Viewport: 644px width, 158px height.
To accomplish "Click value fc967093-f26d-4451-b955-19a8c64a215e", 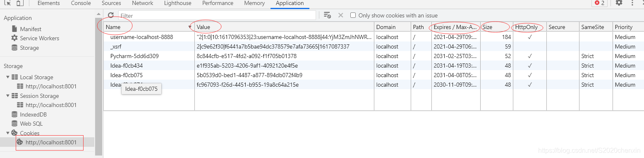I will coord(247,85).
